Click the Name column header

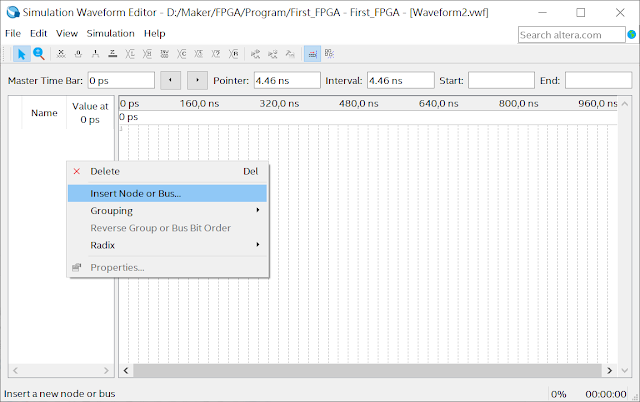44,113
